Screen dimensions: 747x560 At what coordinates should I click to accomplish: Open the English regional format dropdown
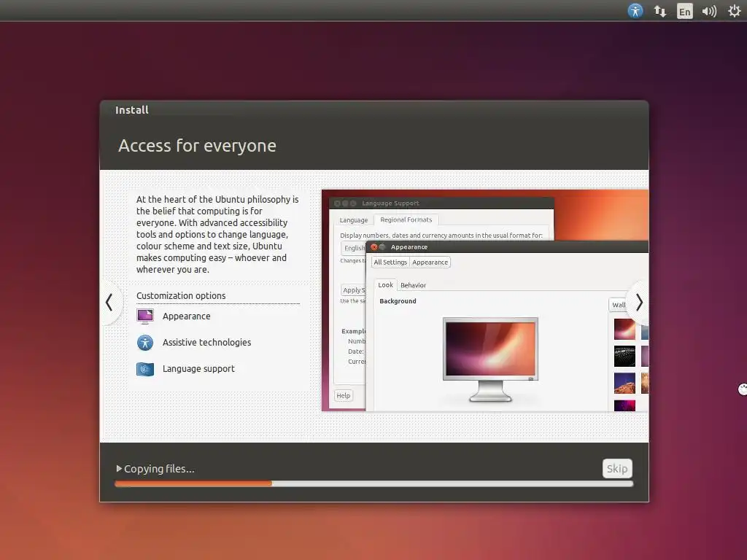354,248
